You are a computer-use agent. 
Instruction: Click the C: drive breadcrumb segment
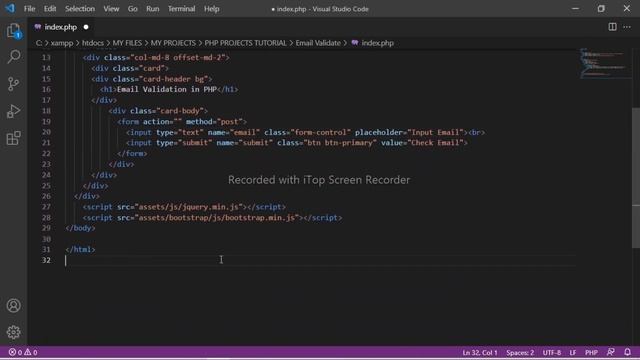coord(39,43)
